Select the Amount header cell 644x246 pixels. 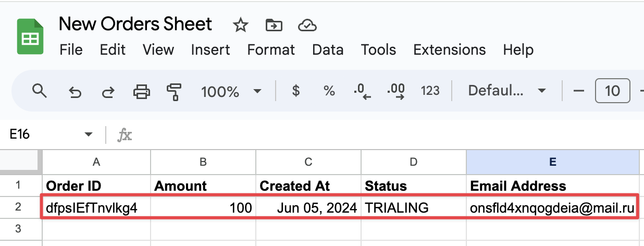203,186
